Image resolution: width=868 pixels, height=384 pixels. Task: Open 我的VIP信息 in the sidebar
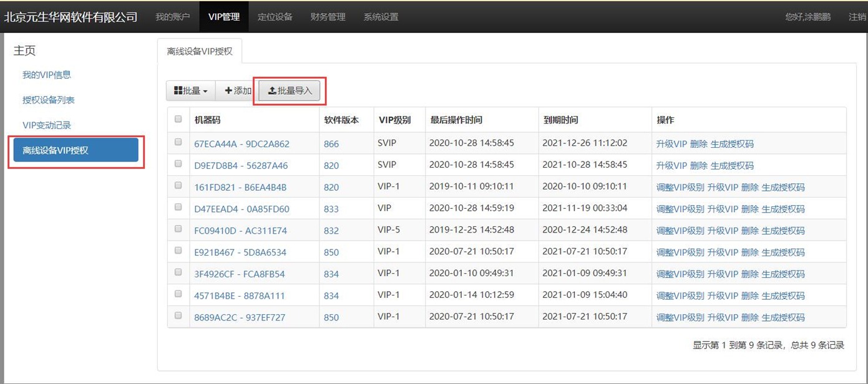47,75
